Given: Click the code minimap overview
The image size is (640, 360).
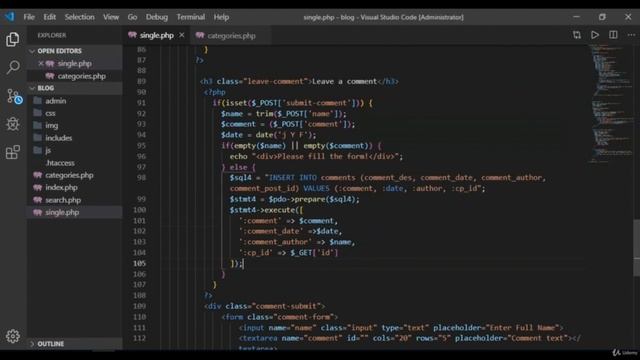Looking at the screenshot, I should click(x=610, y=104).
